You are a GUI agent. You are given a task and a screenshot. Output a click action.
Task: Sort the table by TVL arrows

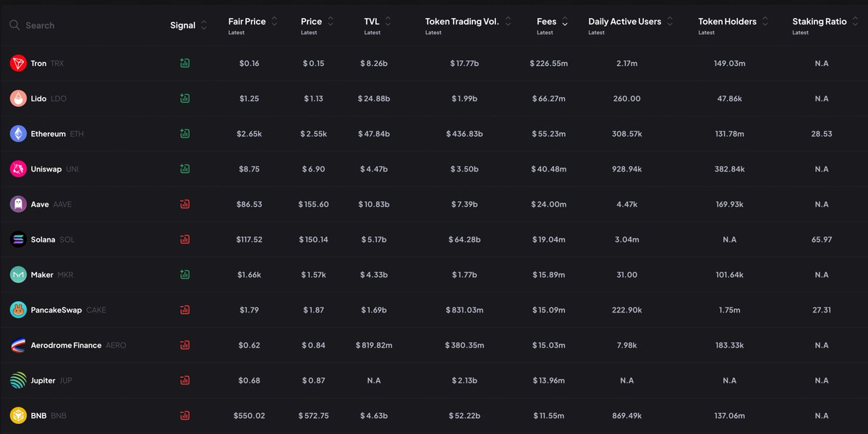(x=389, y=22)
